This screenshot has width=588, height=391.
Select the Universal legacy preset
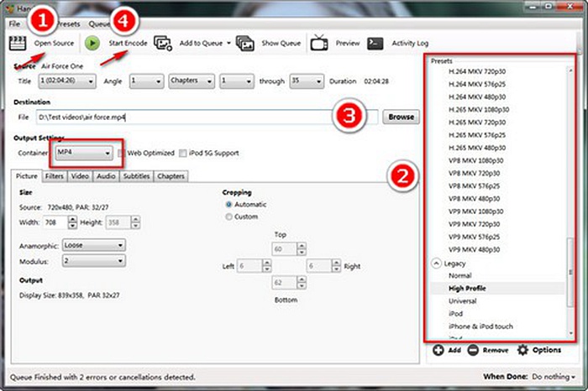(462, 301)
